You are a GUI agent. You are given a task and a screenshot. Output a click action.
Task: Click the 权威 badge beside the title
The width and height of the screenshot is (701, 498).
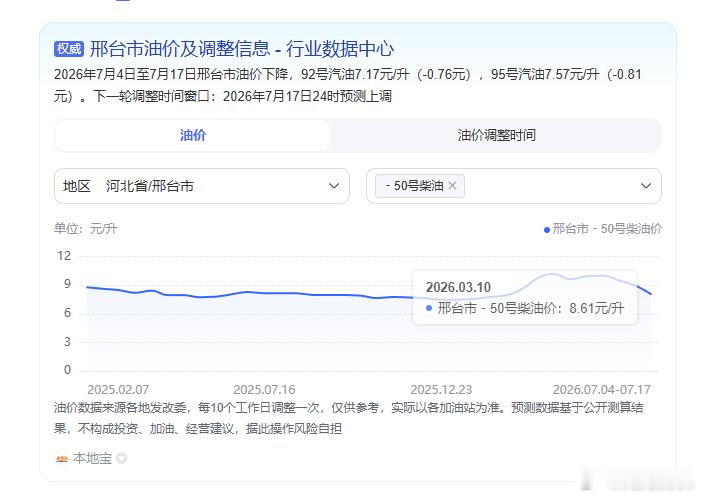coord(69,49)
